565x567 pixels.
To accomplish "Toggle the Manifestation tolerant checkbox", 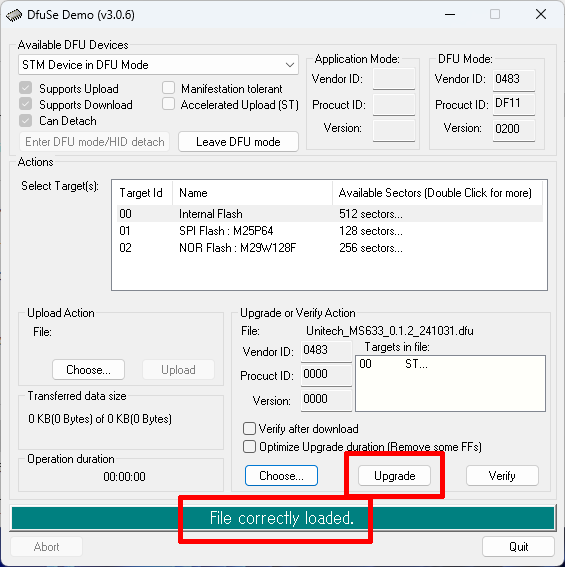I will [x=169, y=88].
